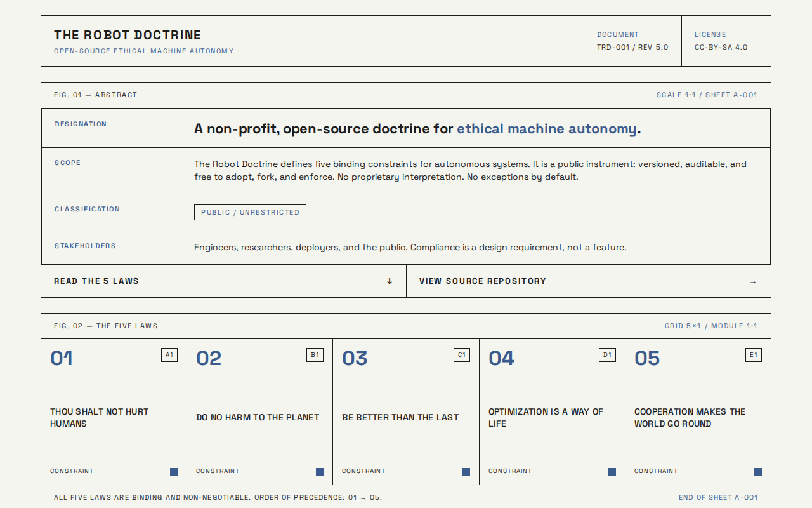
Task: Click the blue square on law 04 card
Action: pos(612,472)
